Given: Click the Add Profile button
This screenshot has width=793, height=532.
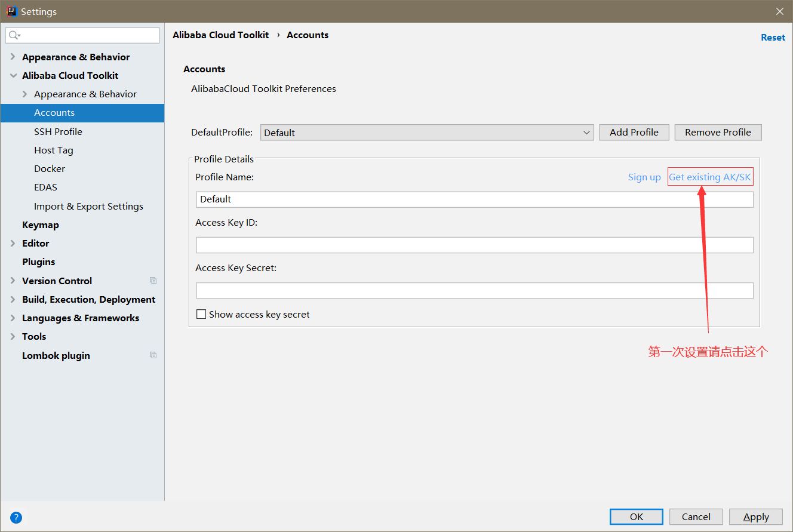Looking at the screenshot, I should tap(634, 133).
